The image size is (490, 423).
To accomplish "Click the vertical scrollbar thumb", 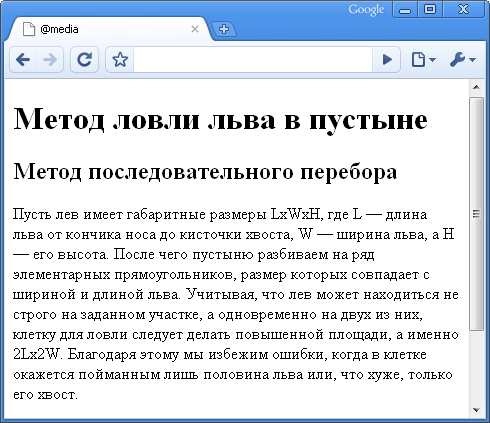I will click(476, 214).
